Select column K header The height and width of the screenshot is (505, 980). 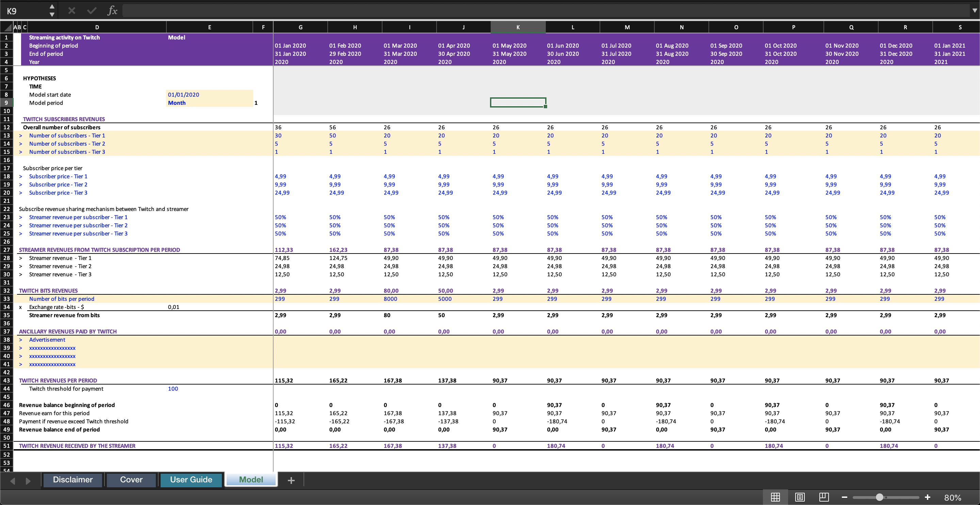518,27
